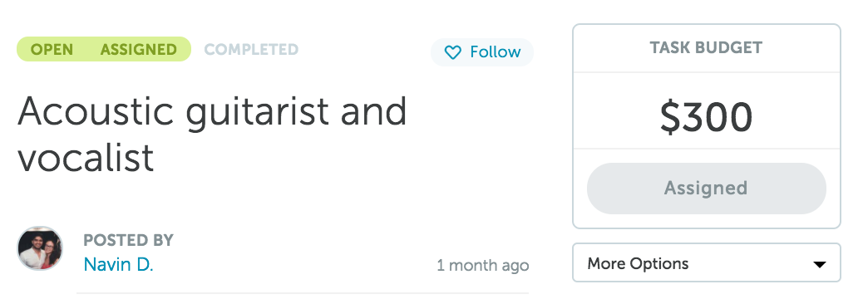
Task: Click the '1 month ago' timestamp
Action: pyautogui.click(x=483, y=265)
